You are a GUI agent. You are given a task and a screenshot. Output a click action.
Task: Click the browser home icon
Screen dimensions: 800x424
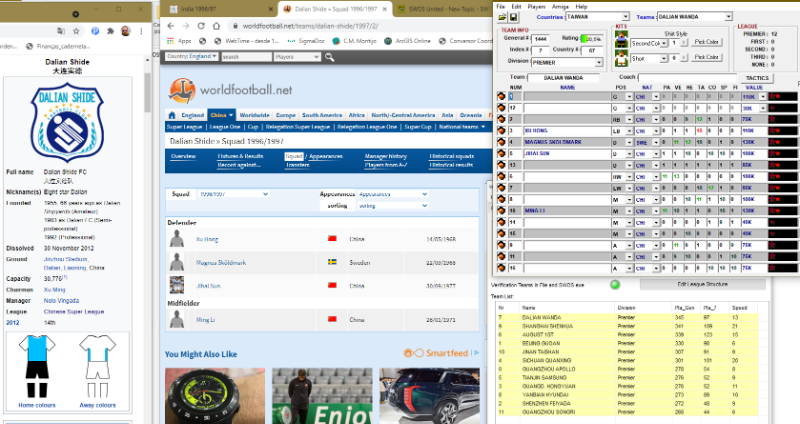[218, 25]
